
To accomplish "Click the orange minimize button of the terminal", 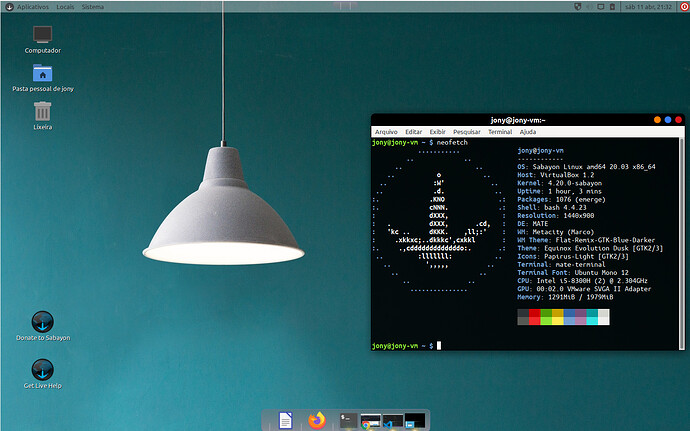I will 657,120.
